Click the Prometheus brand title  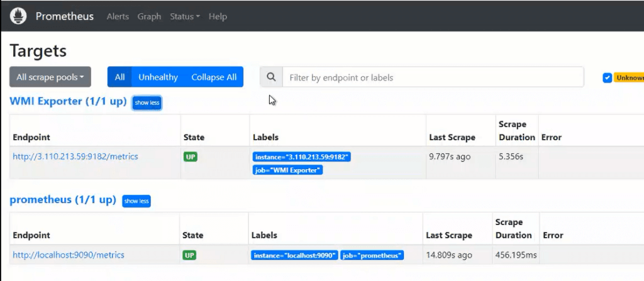(x=65, y=16)
